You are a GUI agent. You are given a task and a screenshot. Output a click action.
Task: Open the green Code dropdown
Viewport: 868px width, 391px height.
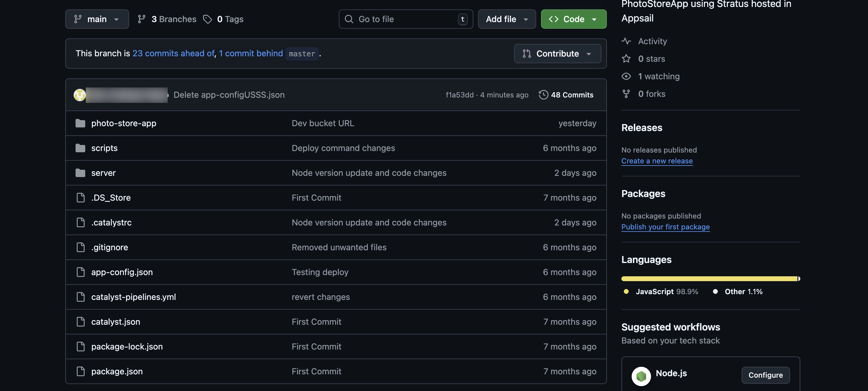point(574,19)
